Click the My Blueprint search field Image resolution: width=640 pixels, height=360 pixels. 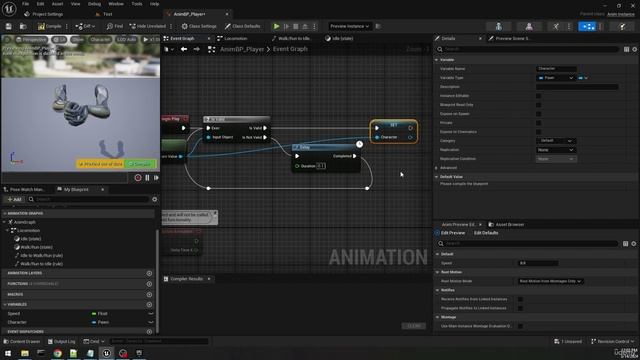[x=88, y=199]
